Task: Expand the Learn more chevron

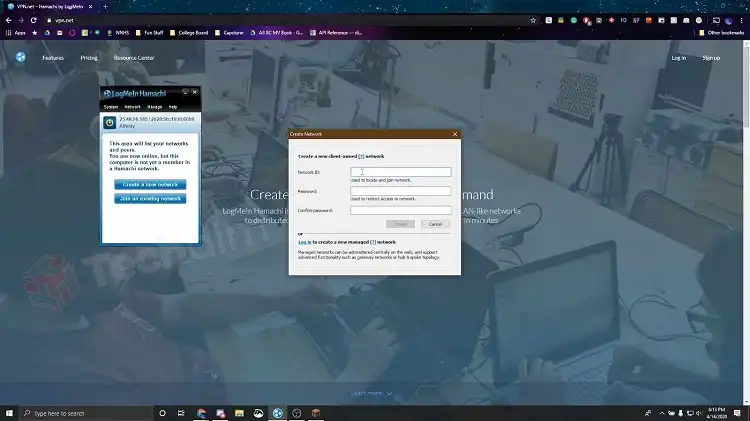Action: [389, 394]
